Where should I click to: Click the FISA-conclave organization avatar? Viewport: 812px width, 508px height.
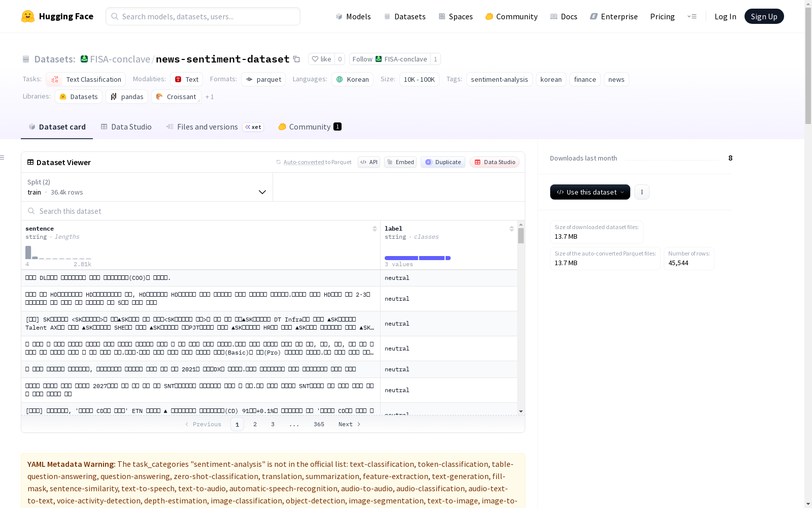pos(84,59)
